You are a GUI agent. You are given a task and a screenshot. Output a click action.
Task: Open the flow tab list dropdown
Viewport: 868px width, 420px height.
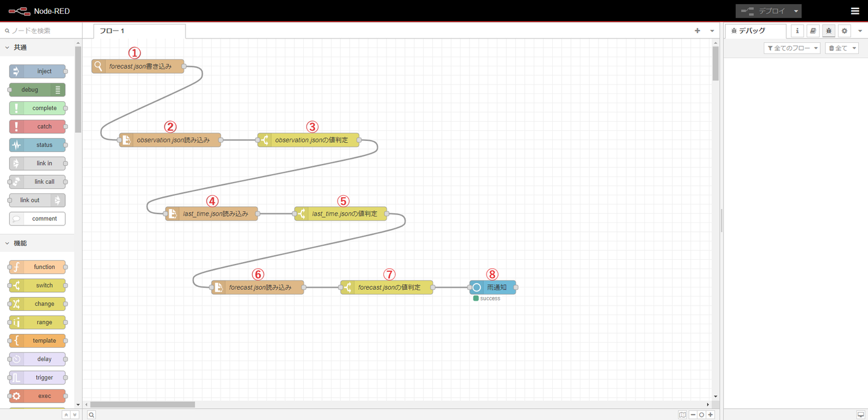click(712, 31)
